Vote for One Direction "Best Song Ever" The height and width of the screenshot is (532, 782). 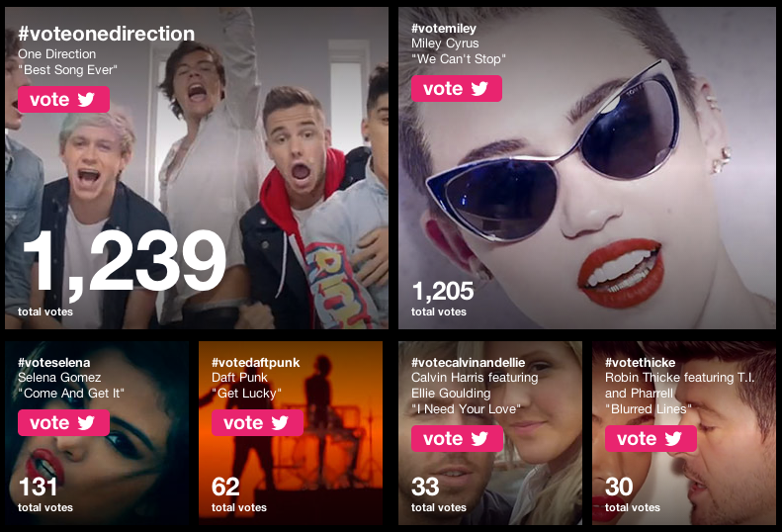[x=64, y=99]
